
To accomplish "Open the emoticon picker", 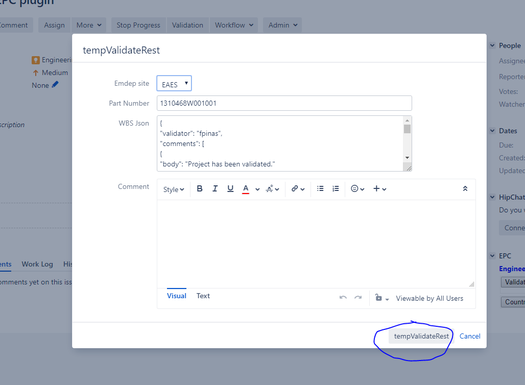I will [x=357, y=189].
